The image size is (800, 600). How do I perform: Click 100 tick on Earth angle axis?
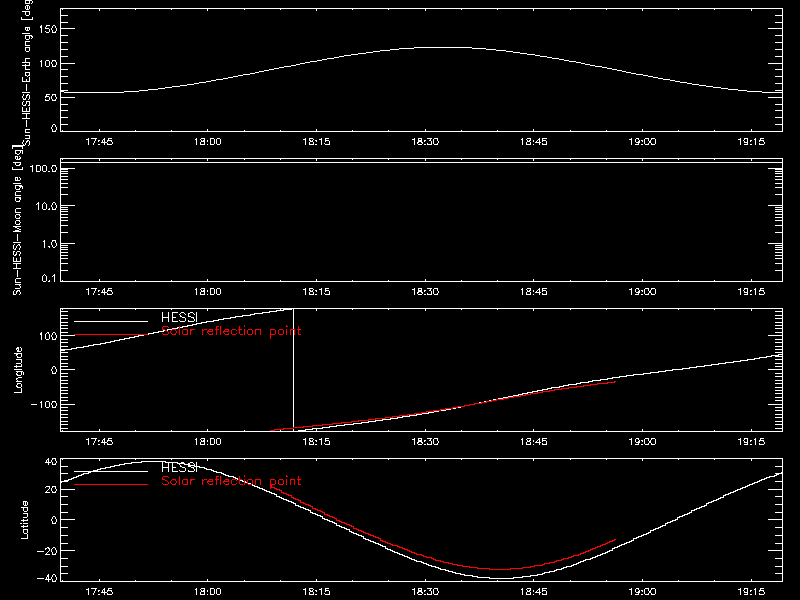click(48, 64)
